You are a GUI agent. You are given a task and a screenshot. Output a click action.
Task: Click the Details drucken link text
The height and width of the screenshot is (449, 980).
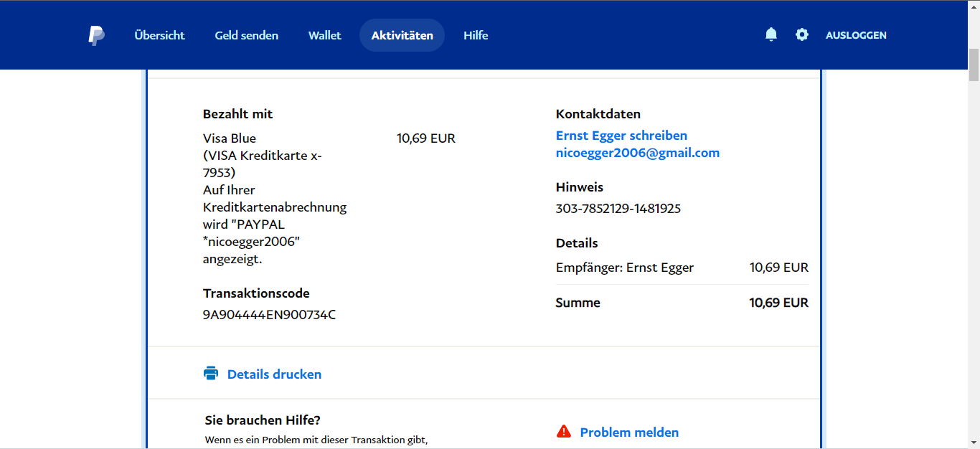274,374
